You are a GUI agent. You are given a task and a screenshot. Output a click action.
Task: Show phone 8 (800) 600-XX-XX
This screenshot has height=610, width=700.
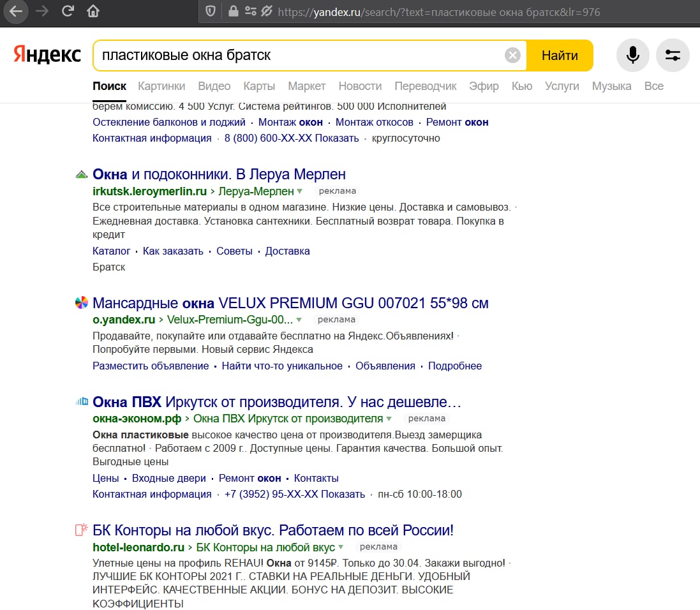(x=292, y=138)
